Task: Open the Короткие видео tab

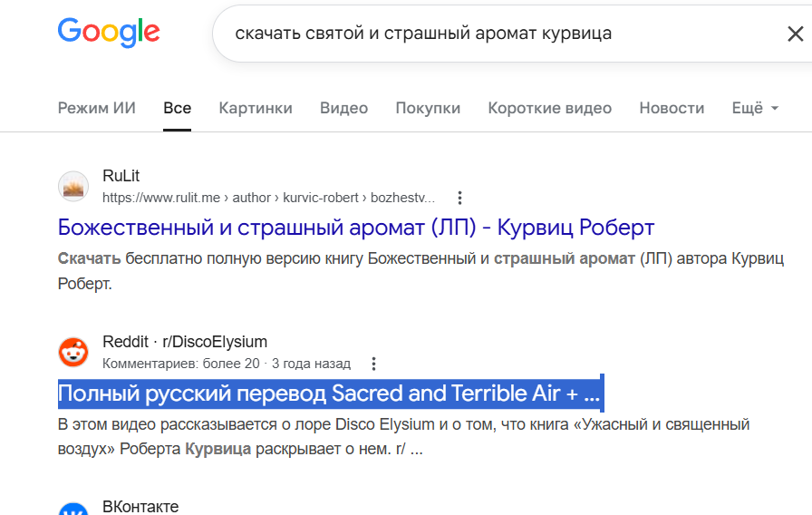Action: click(x=549, y=108)
